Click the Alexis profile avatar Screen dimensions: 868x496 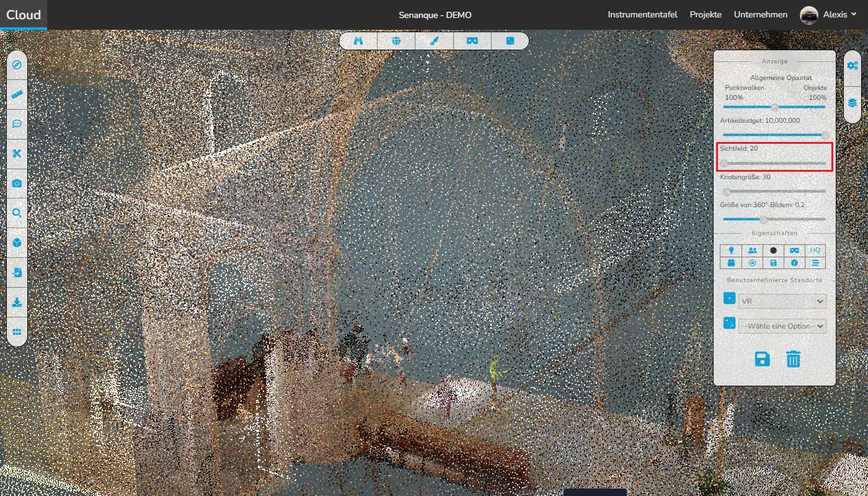point(809,15)
